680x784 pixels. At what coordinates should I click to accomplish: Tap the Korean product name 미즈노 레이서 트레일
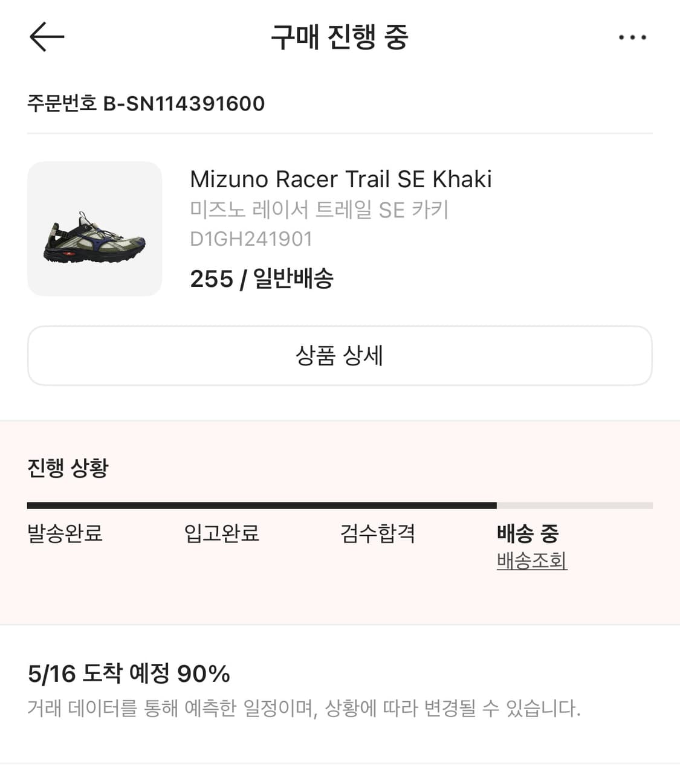pyautogui.click(x=319, y=210)
